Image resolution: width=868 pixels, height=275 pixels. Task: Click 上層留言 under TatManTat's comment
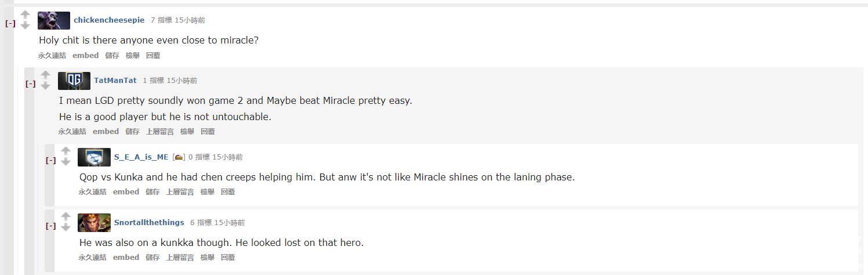point(159,131)
